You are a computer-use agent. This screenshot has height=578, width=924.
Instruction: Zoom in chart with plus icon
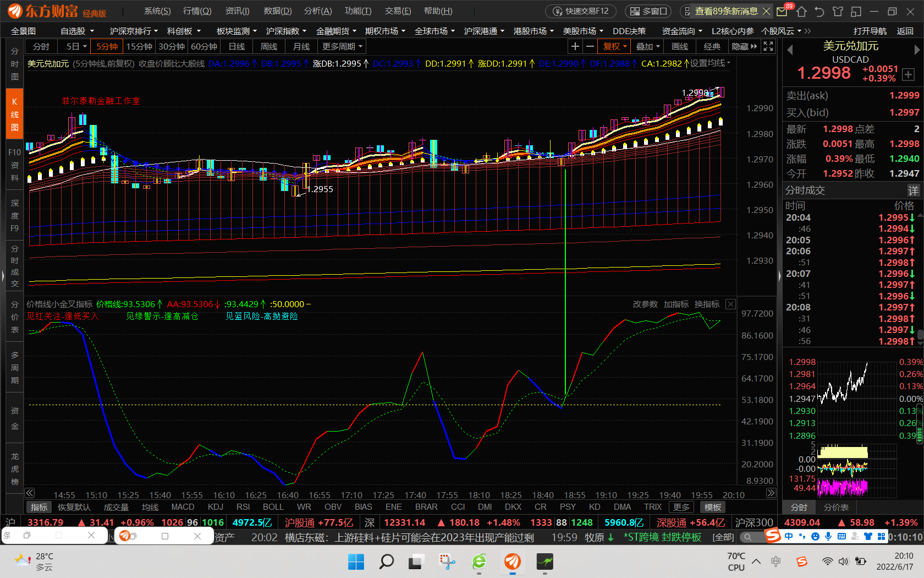coord(575,47)
